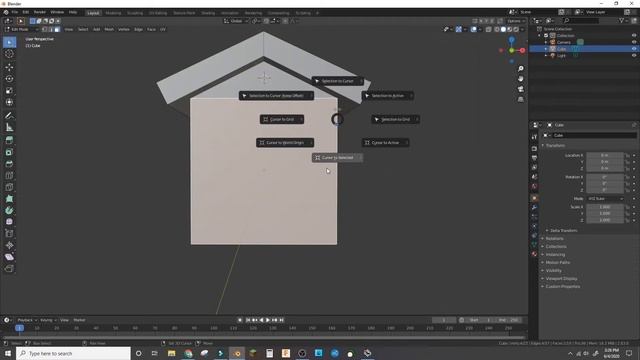Select the Measure ruler tool
640x360 pixels.
coord(9,127)
